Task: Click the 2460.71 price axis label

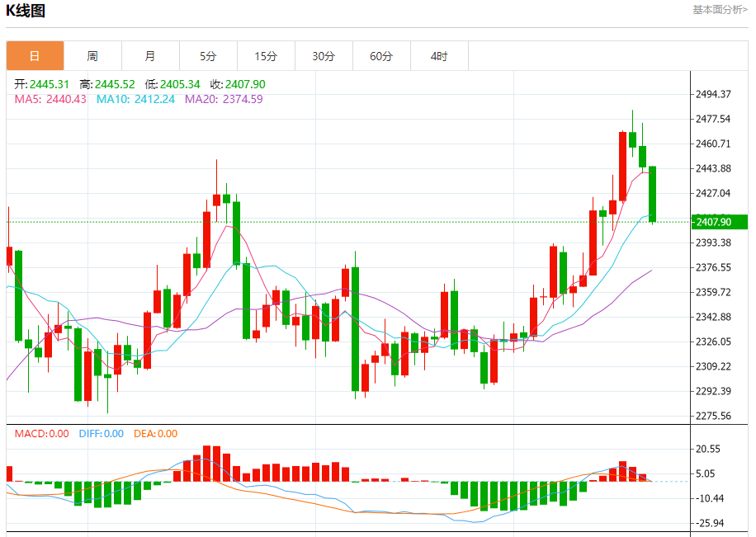Action: [x=713, y=144]
